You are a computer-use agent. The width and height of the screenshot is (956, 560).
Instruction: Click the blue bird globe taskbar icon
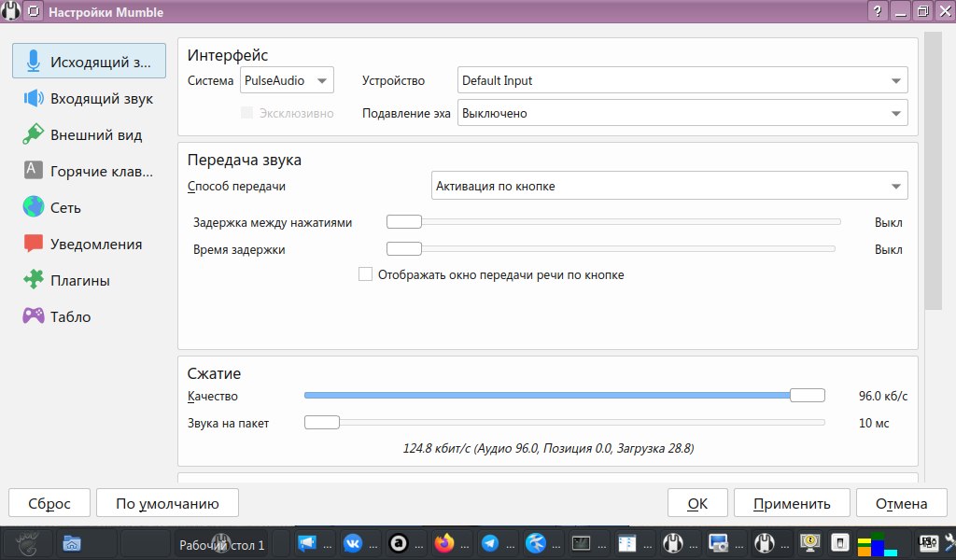click(x=535, y=543)
